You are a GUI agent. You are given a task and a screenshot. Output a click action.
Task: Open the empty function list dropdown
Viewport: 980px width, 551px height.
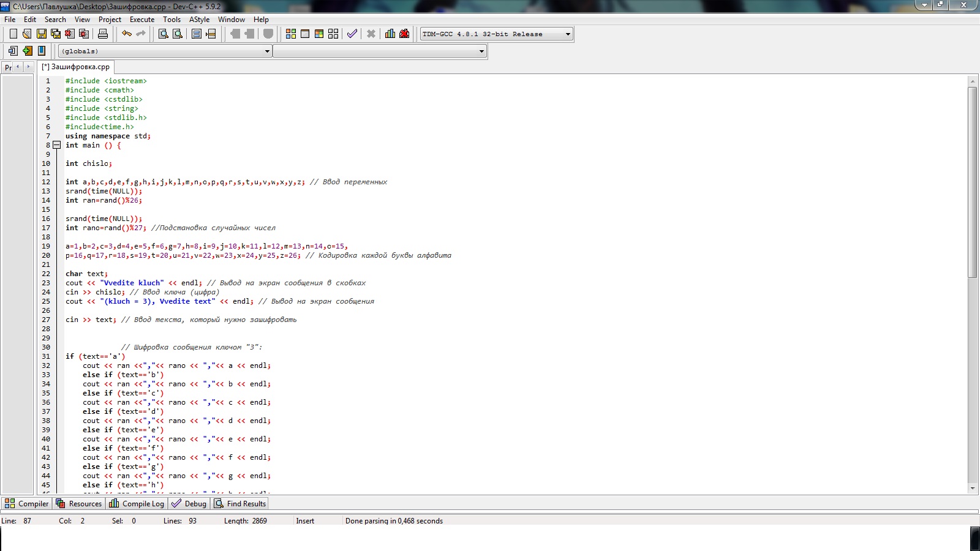[380, 51]
